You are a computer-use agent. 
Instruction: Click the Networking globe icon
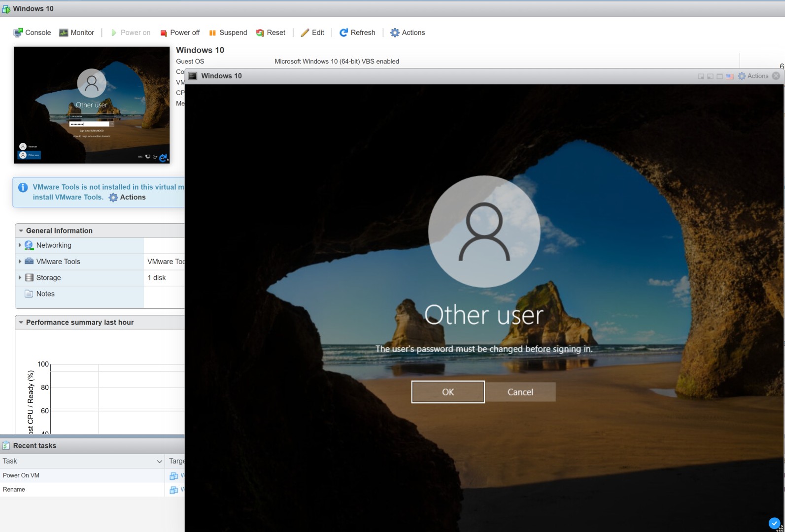click(x=29, y=245)
